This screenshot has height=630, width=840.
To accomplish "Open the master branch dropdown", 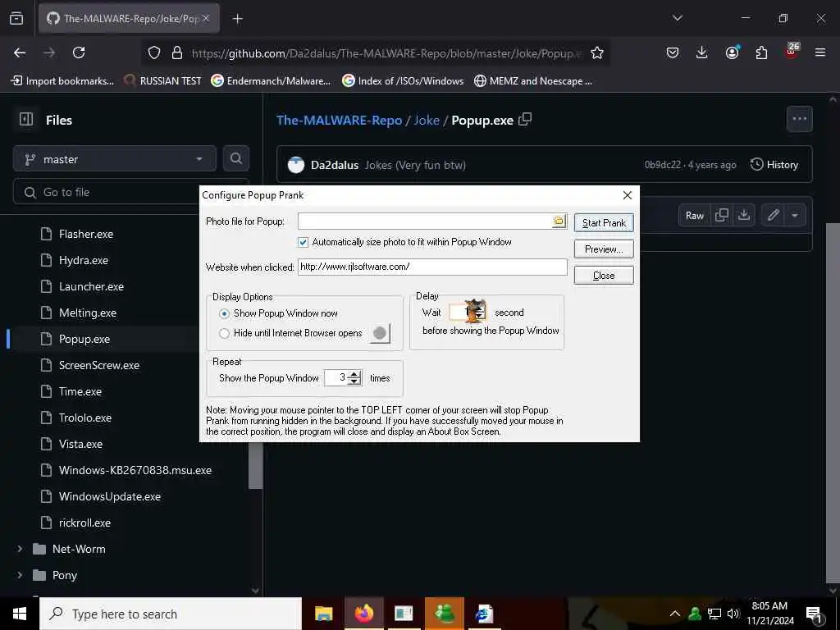I will pyautogui.click(x=115, y=159).
